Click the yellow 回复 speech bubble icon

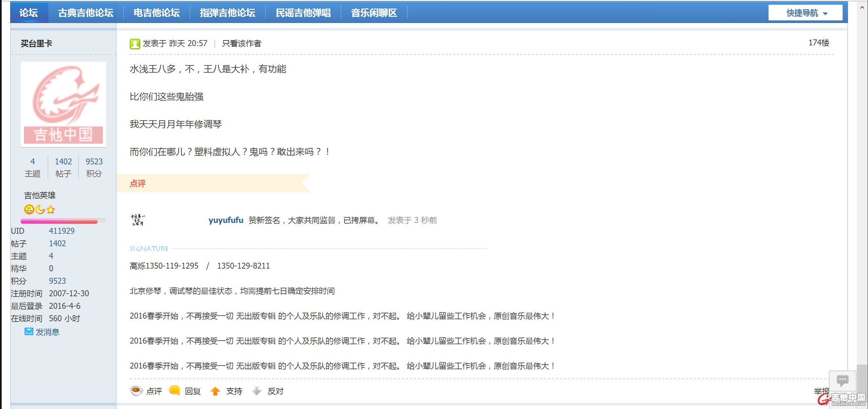click(x=174, y=391)
